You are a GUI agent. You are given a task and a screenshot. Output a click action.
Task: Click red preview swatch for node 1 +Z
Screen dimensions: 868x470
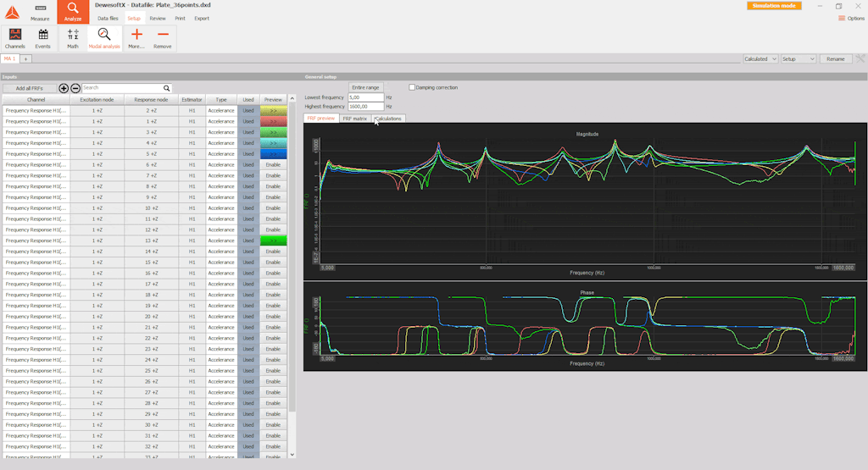click(x=274, y=121)
